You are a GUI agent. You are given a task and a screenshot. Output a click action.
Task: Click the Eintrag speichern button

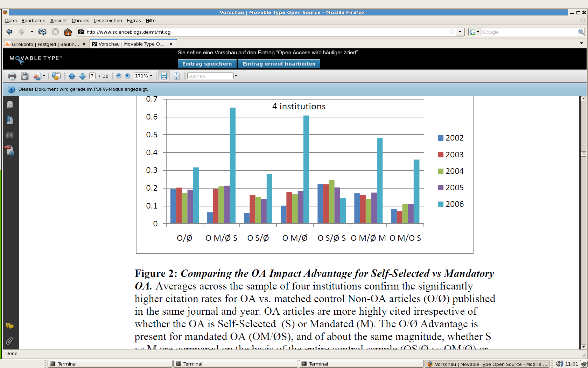(x=207, y=64)
